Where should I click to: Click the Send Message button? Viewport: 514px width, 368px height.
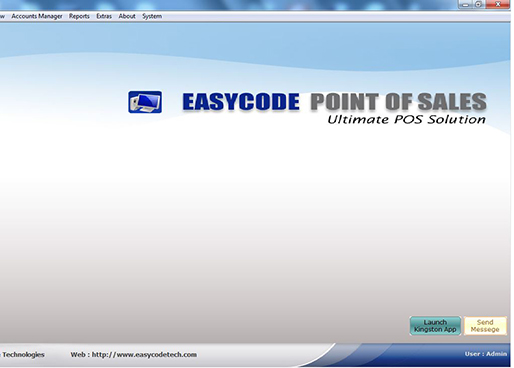click(485, 326)
